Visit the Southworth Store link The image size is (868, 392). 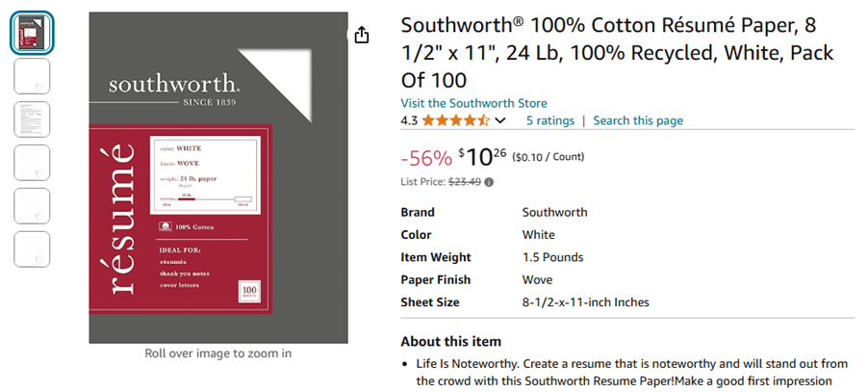(x=473, y=103)
